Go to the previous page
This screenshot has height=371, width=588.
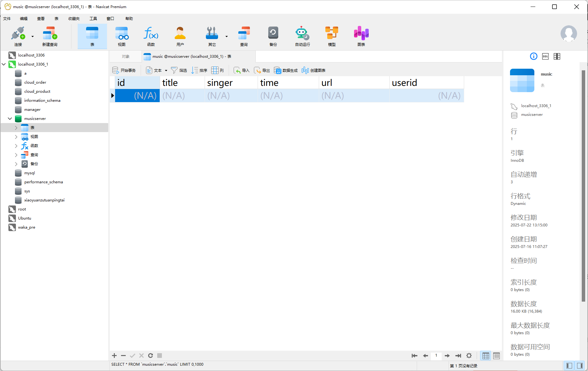click(425, 356)
